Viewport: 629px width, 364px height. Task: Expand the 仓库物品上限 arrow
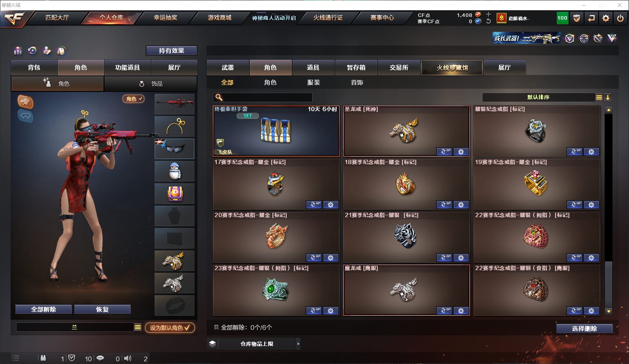[298, 344]
